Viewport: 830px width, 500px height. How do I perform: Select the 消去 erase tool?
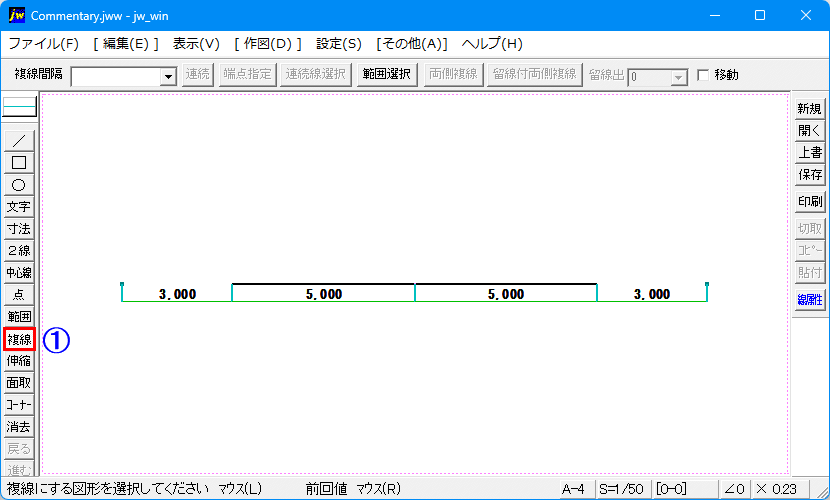(19, 426)
